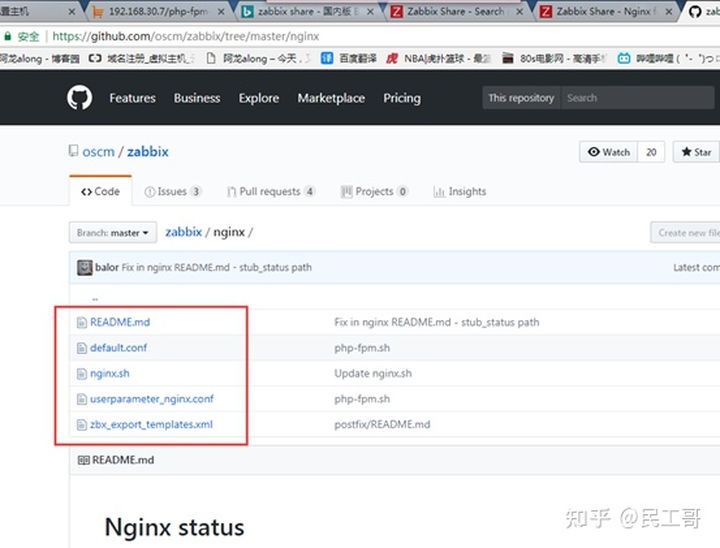Image resolution: width=720 pixels, height=548 pixels.
Task: Go up to the parent directory
Action: coord(95,299)
